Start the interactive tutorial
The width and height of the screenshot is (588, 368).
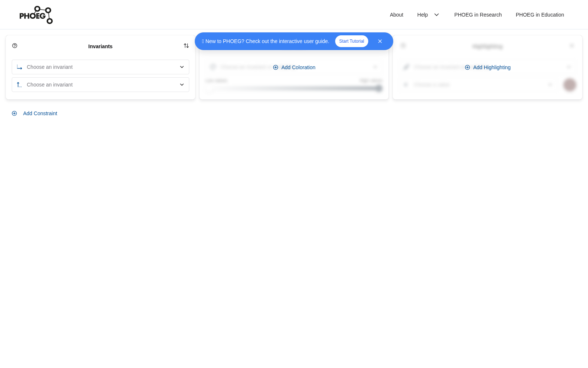tap(352, 41)
